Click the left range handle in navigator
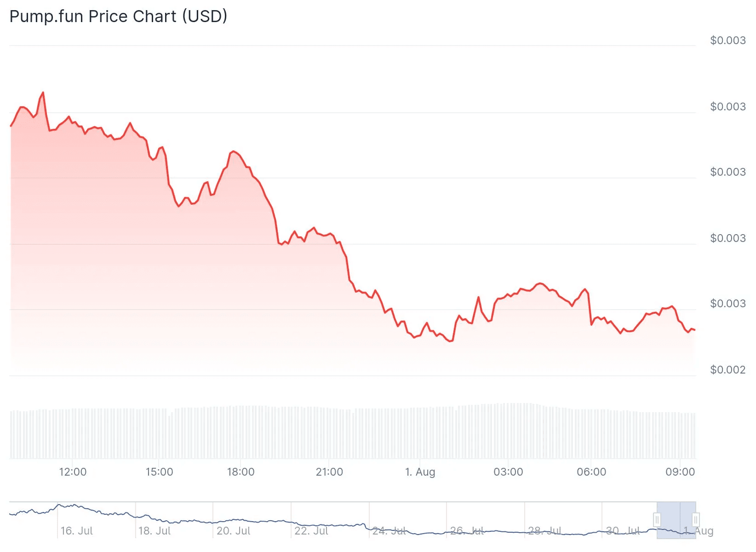This screenshot has width=756, height=552. point(657,520)
